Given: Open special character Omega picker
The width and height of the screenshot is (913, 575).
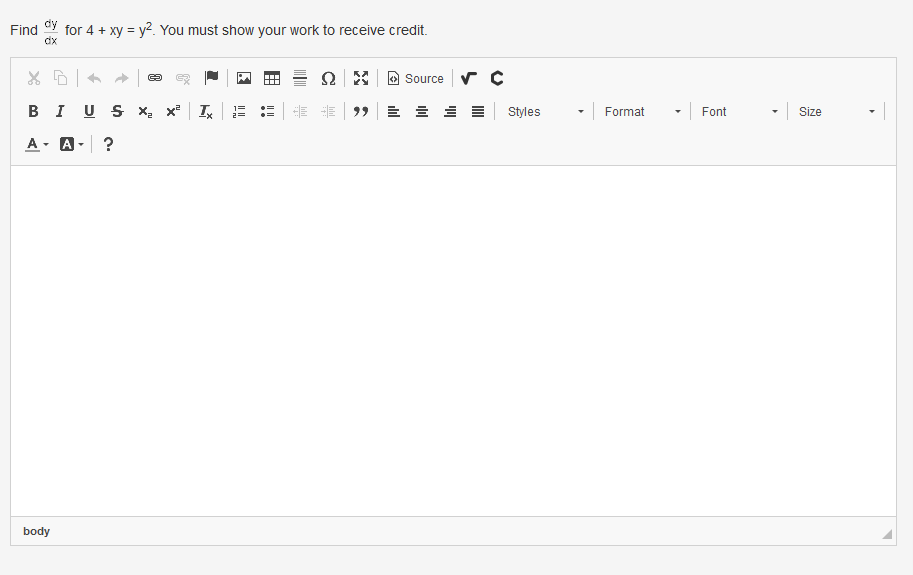Looking at the screenshot, I should tap(328, 78).
